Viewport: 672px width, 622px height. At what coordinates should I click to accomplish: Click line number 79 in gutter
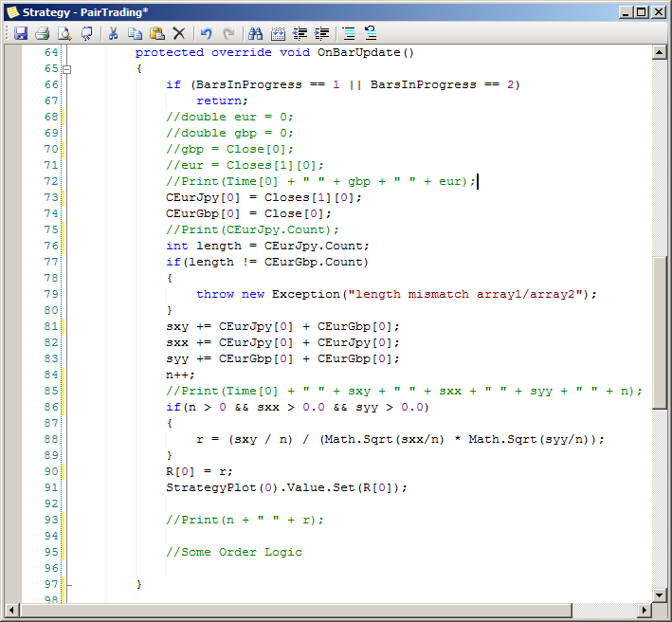point(51,294)
